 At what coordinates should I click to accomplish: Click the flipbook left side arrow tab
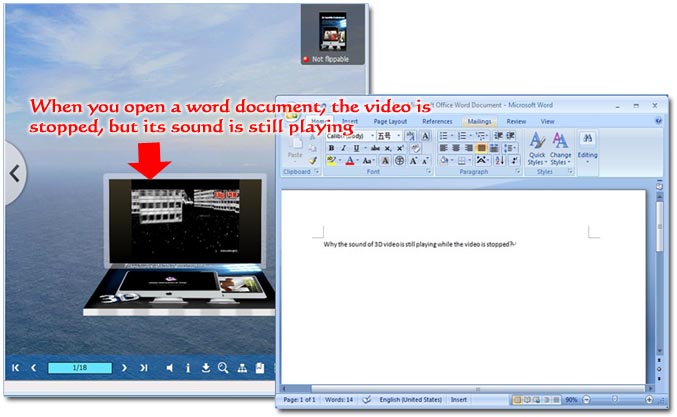(x=15, y=174)
